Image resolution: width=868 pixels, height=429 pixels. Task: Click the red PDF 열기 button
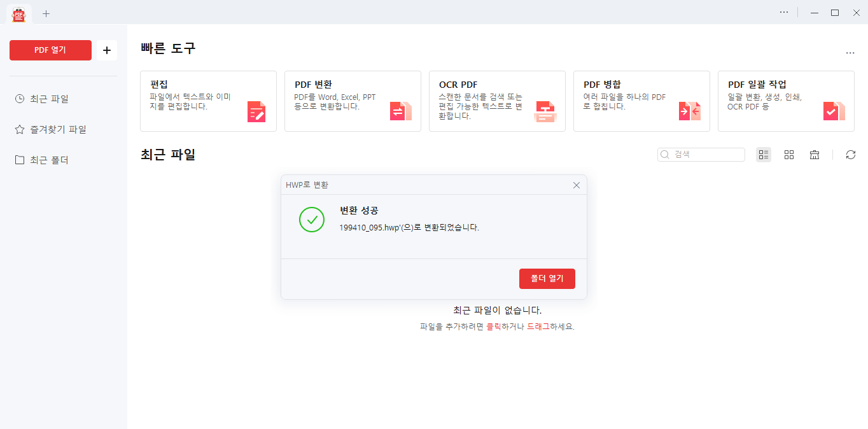(x=50, y=50)
